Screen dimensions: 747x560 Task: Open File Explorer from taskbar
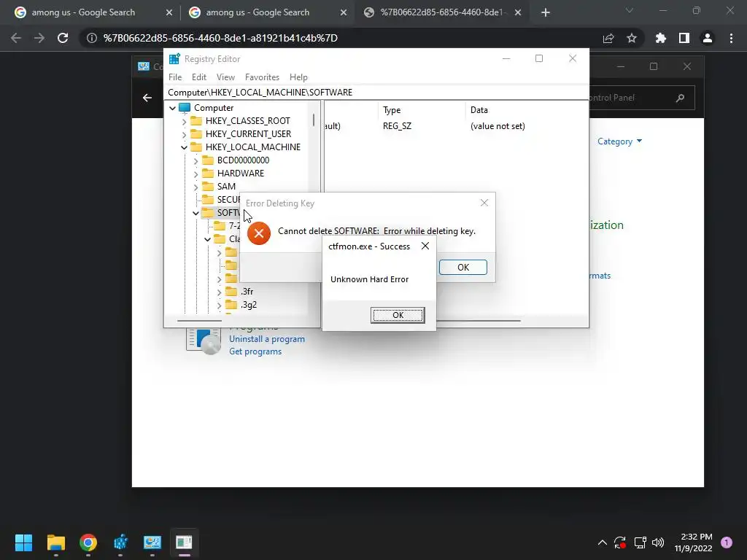55,542
